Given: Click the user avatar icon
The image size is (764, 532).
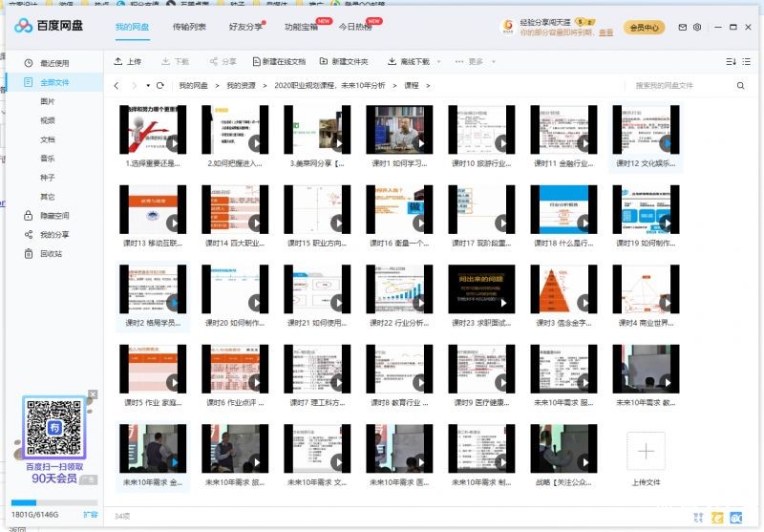Looking at the screenshot, I should [x=508, y=27].
